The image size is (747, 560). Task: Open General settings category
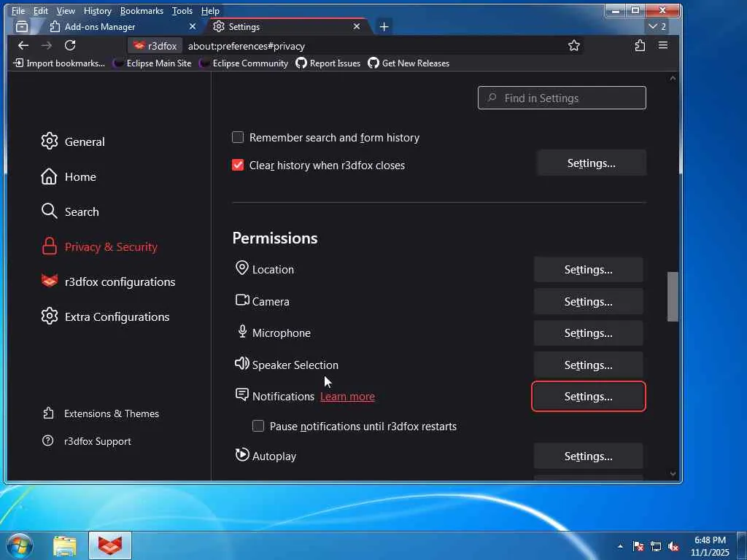[x=73, y=141]
